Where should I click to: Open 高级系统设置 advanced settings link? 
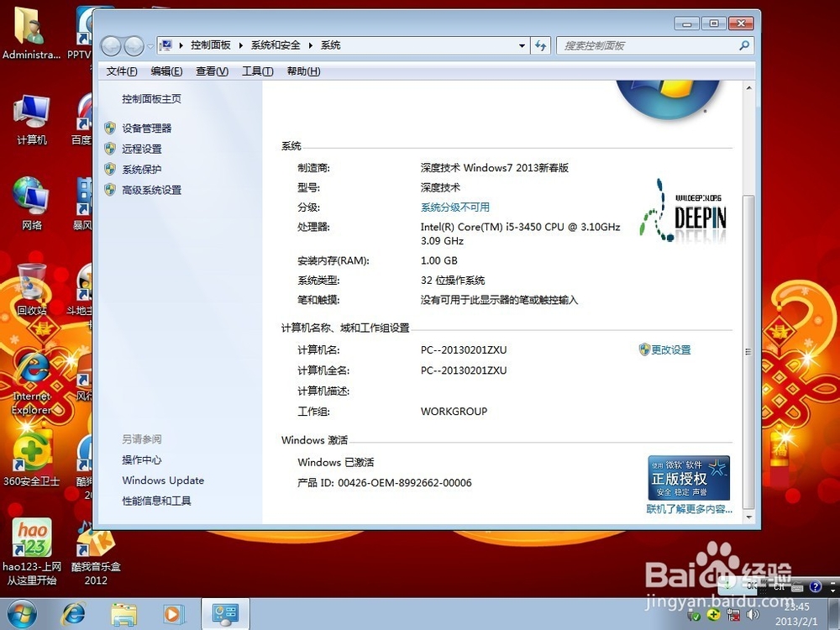(x=151, y=190)
